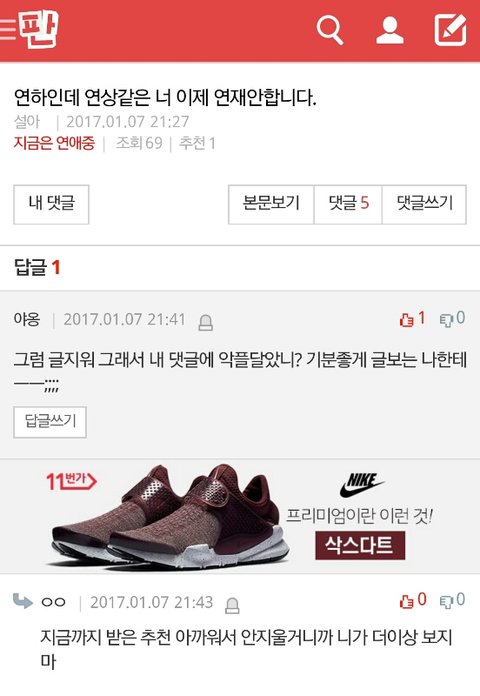Upvote the comment by 야옹
480x696 pixels.
(412, 319)
